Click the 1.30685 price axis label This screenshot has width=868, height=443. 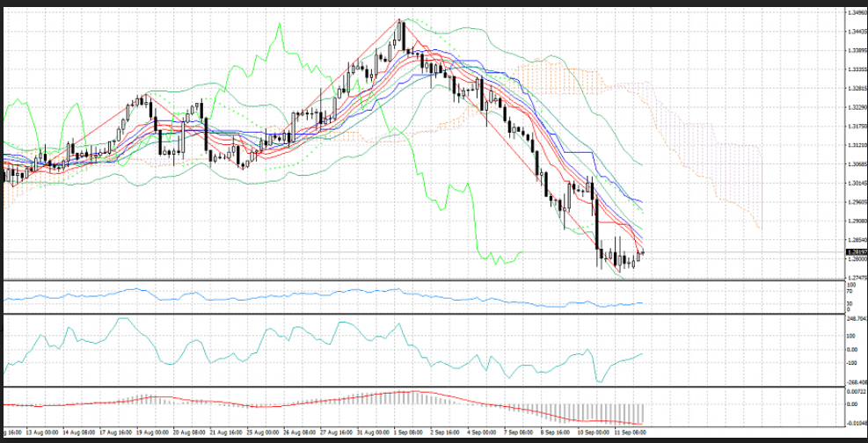click(x=856, y=164)
